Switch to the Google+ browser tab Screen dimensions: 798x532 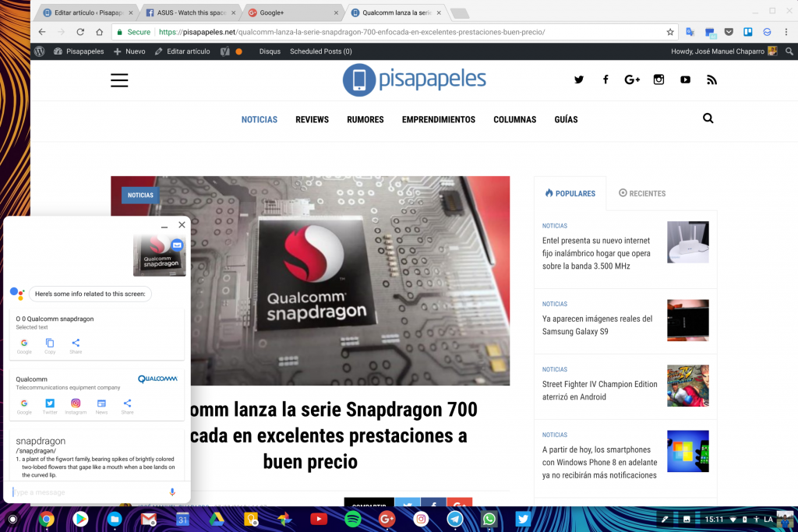tap(294, 12)
